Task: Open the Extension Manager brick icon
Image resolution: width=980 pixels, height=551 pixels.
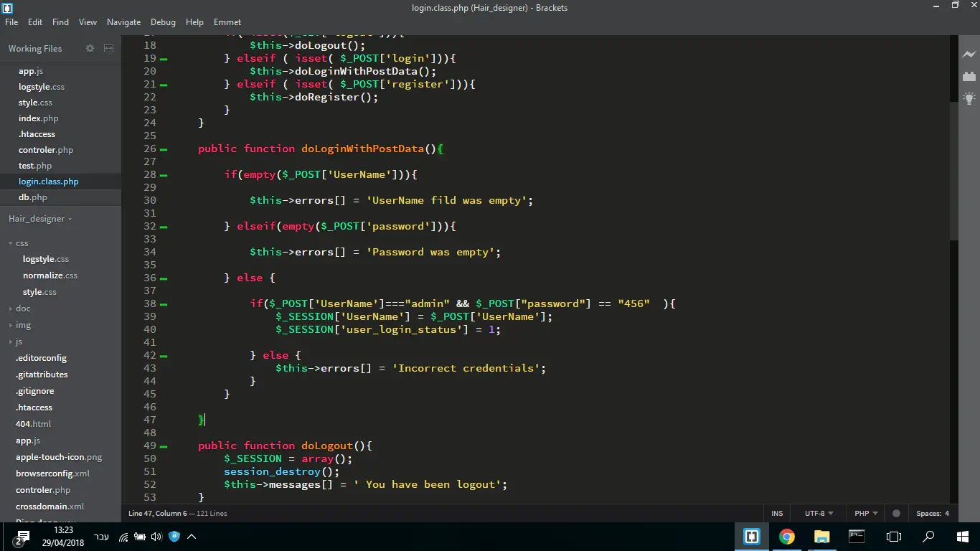Action: [969, 76]
